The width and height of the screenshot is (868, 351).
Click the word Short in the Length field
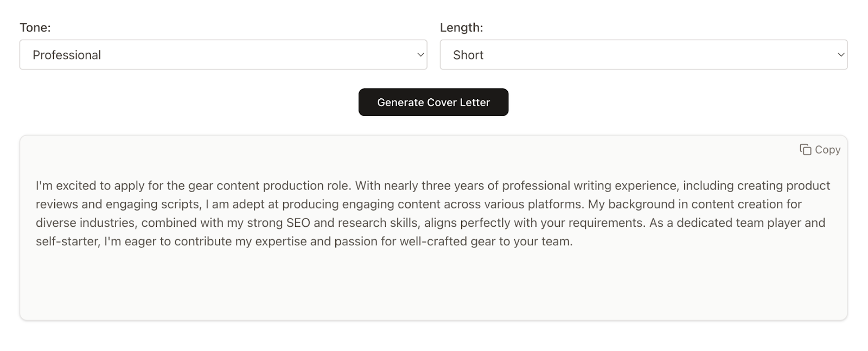468,55
